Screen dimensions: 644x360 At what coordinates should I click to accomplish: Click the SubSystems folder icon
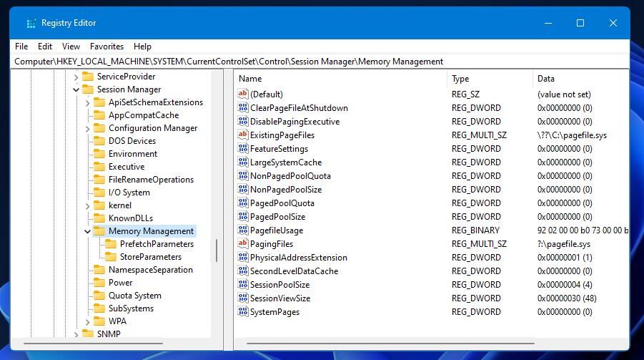[x=99, y=308]
